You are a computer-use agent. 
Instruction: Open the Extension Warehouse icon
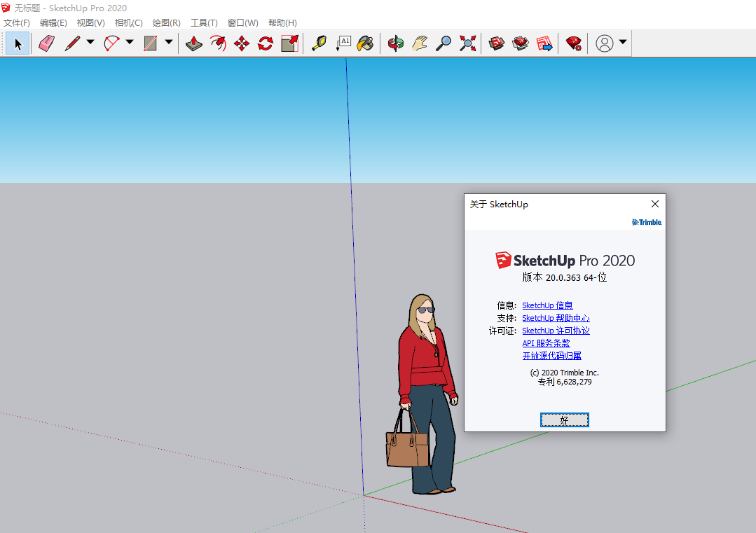(x=521, y=43)
